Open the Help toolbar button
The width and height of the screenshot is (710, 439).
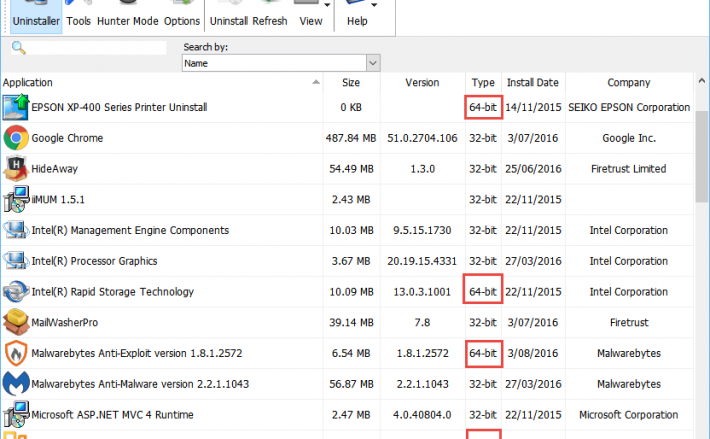point(357,16)
